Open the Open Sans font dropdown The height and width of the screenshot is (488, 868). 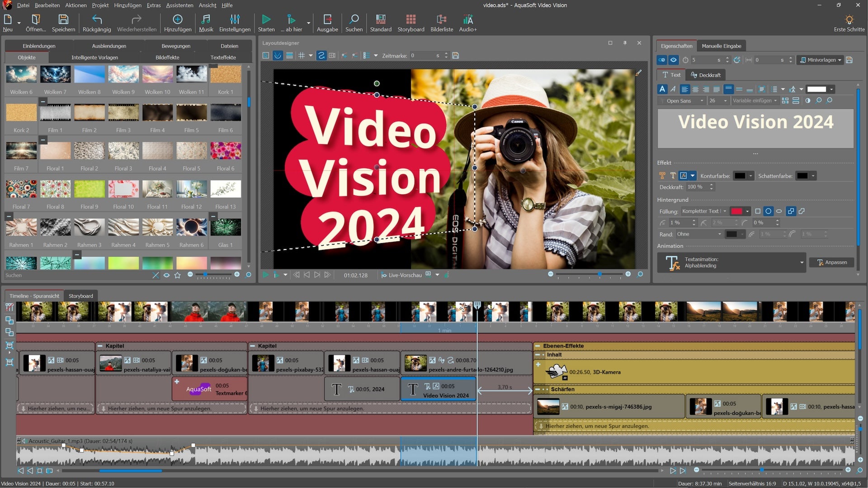click(681, 101)
